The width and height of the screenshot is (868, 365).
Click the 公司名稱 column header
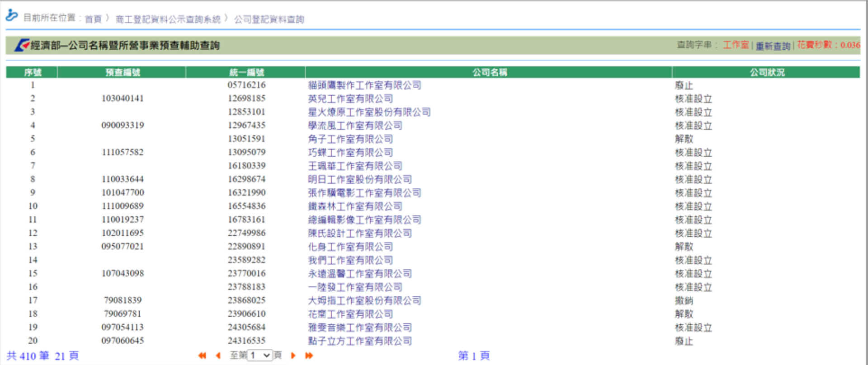pos(489,72)
